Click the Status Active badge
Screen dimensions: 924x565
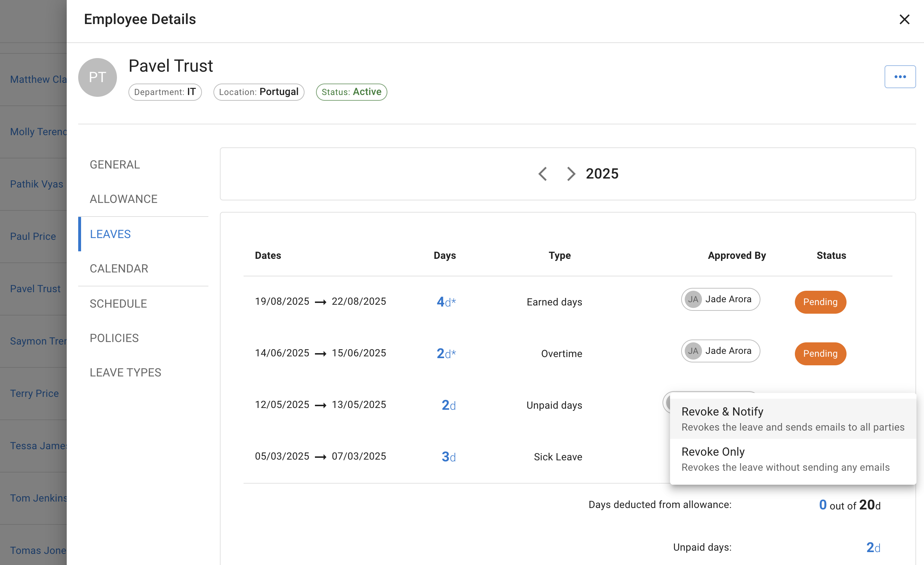tap(351, 92)
